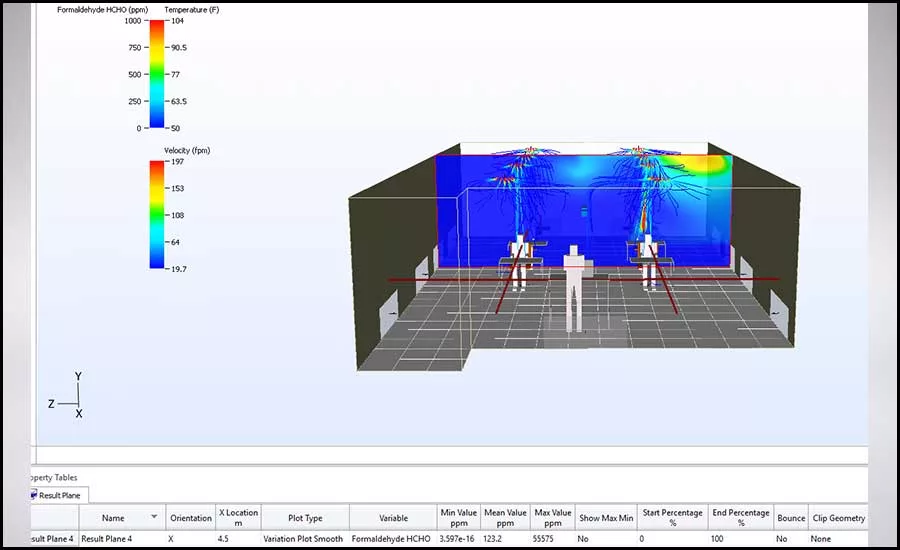Toggle the Bounce No cell

[791, 539]
